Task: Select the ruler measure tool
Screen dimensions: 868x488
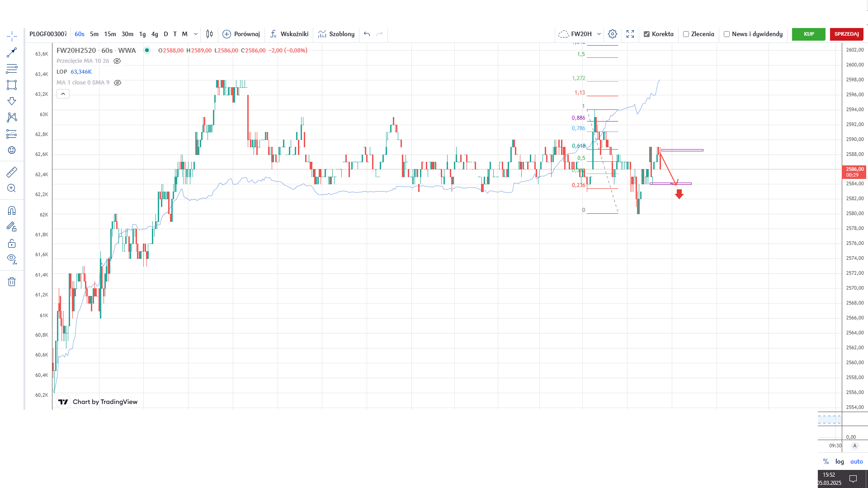Action: click(12, 172)
